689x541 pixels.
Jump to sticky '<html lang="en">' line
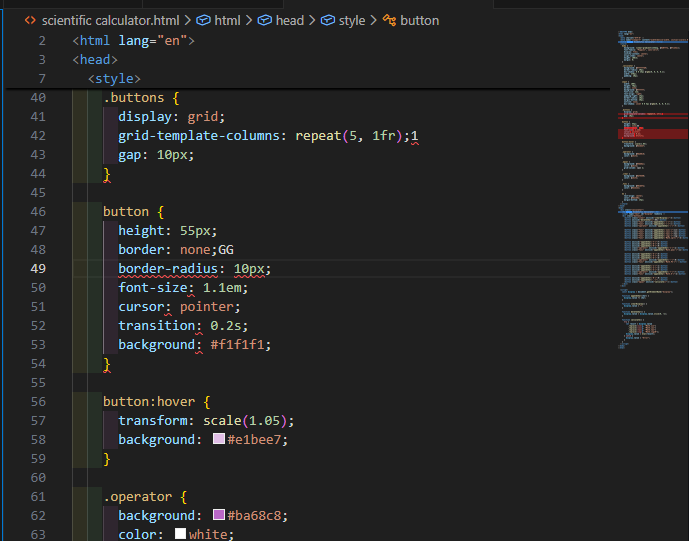tap(134, 41)
